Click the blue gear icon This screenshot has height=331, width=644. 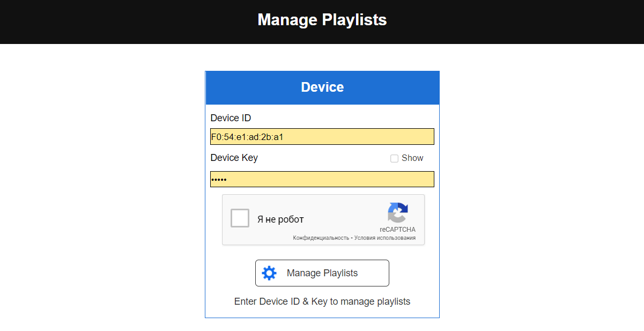[269, 273]
